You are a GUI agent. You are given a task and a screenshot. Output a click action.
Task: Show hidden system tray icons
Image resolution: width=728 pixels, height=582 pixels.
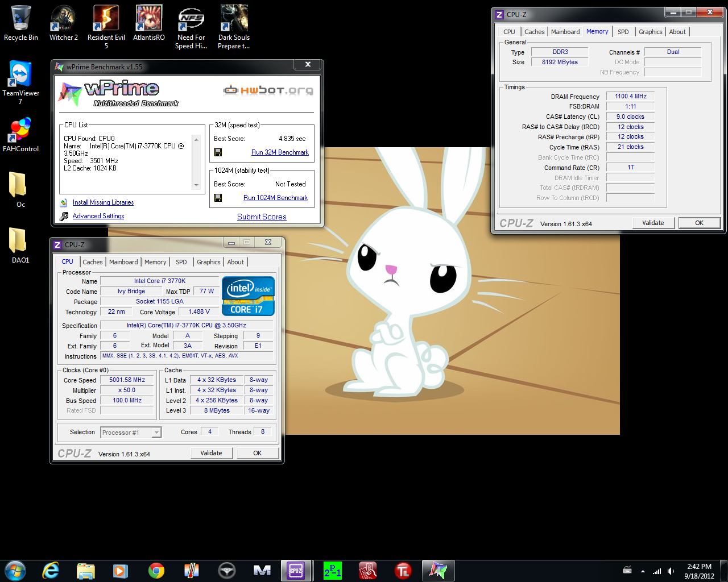(x=643, y=571)
